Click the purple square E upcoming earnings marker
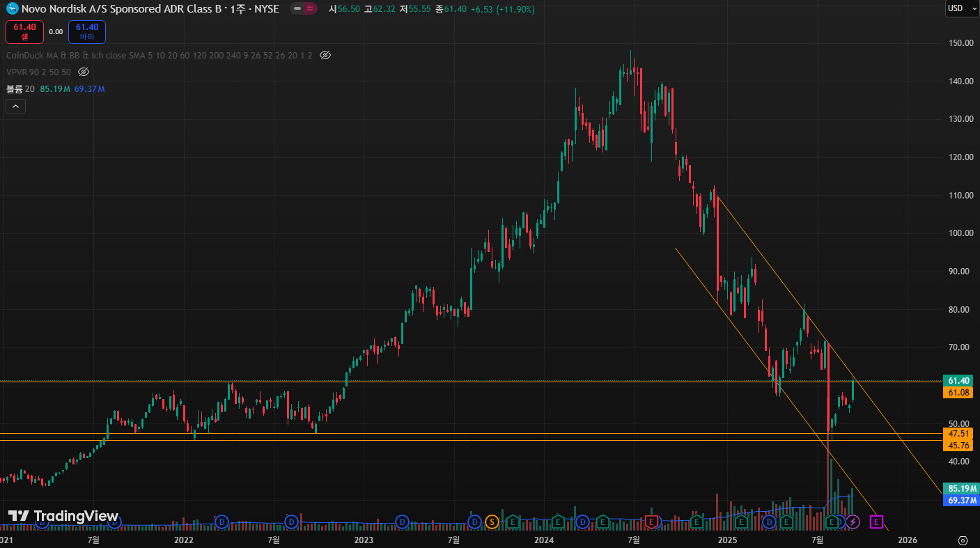The width and height of the screenshot is (980, 548). pyautogui.click(x=877, y=522)
